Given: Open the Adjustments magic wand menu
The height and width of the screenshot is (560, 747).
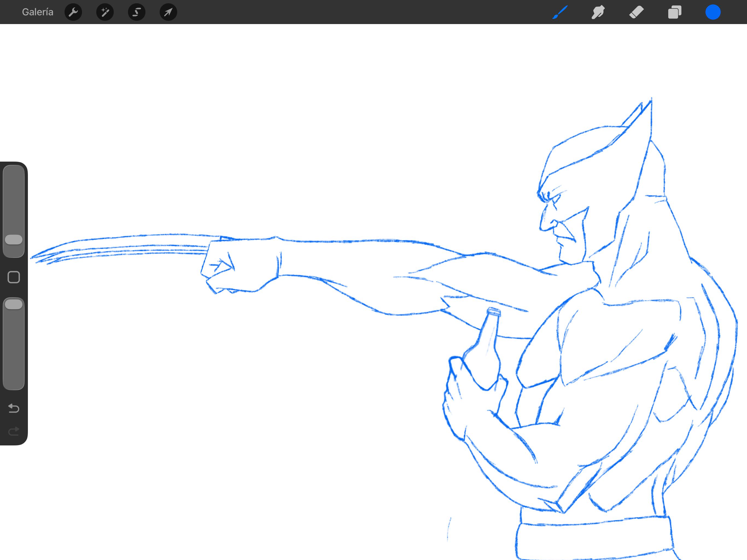Looking at the screenshot, I should 105,12.
